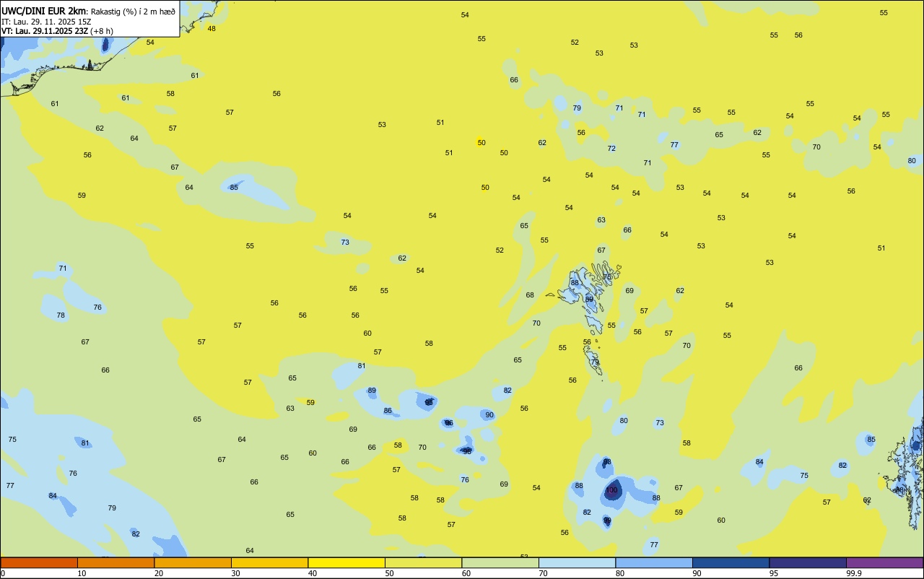Screen dimensions: 924x579
Task: Click the pale yellow 50–60 legend swatch
Action: coord(423,562)
